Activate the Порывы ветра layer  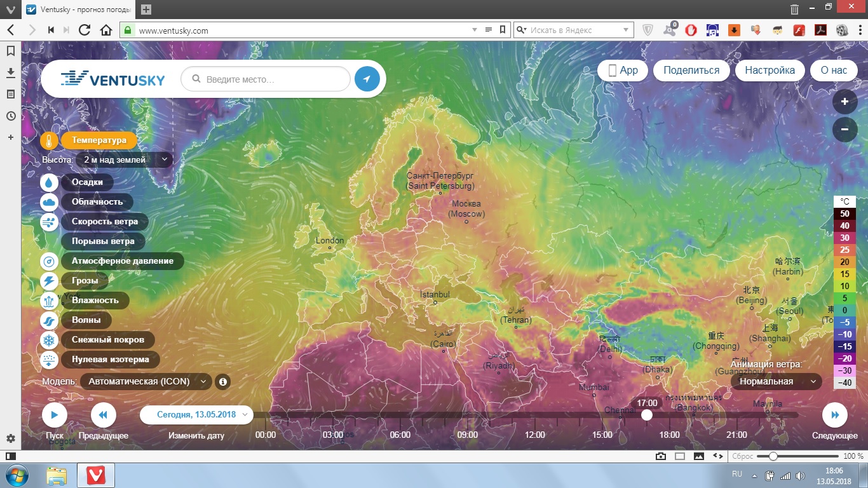pyautogui.click(x=103, y=241)
